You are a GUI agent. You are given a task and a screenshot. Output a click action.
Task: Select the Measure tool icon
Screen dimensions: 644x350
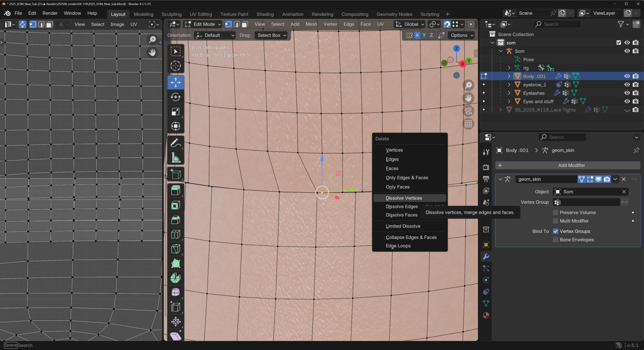(176, 158)
